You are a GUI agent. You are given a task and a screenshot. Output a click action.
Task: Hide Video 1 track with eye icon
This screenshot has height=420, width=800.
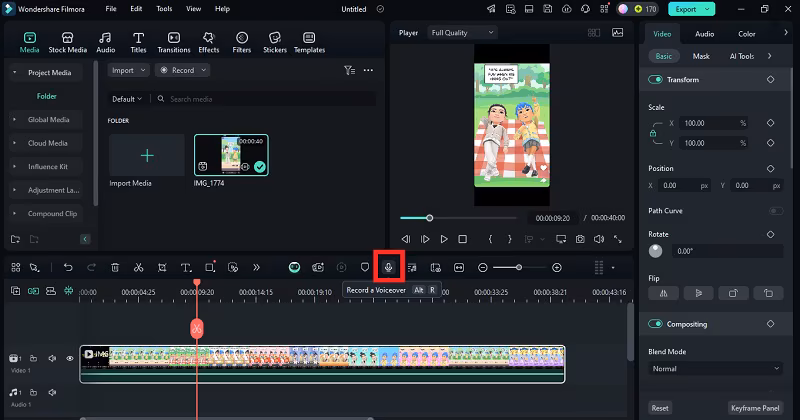(x=70, y=358)
